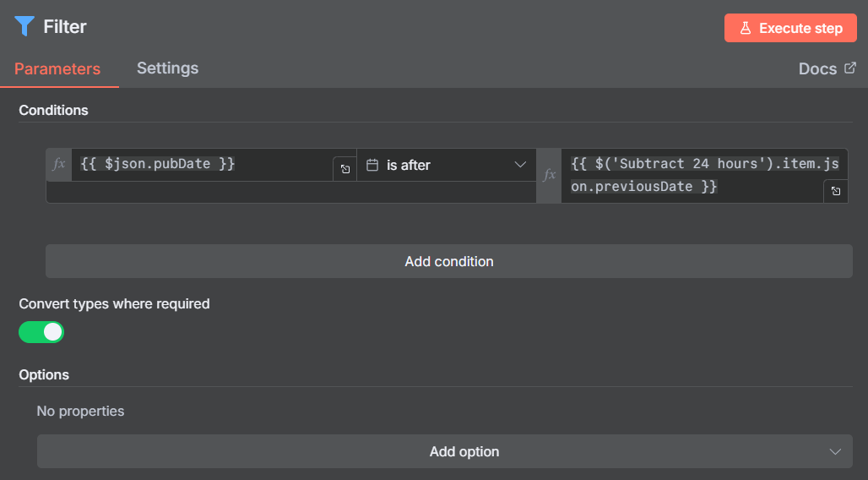This screenshot has height=480, width=868.
Task: Click the fx icon beside the previousDate expression
Action: pos(549,175)
